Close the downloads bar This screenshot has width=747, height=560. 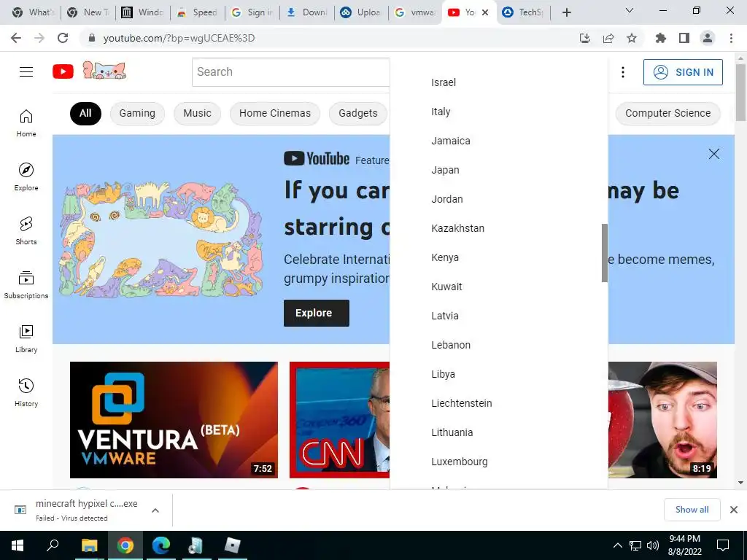coord(734,510)
